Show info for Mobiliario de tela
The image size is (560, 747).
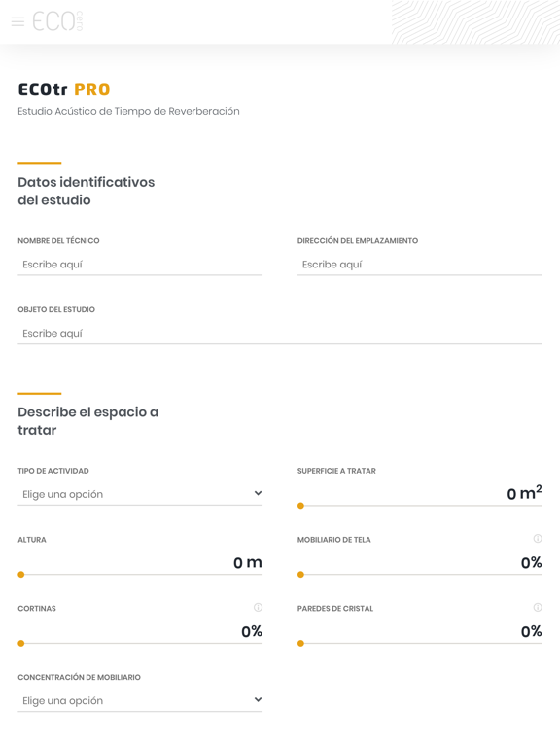tap(538, 538)
